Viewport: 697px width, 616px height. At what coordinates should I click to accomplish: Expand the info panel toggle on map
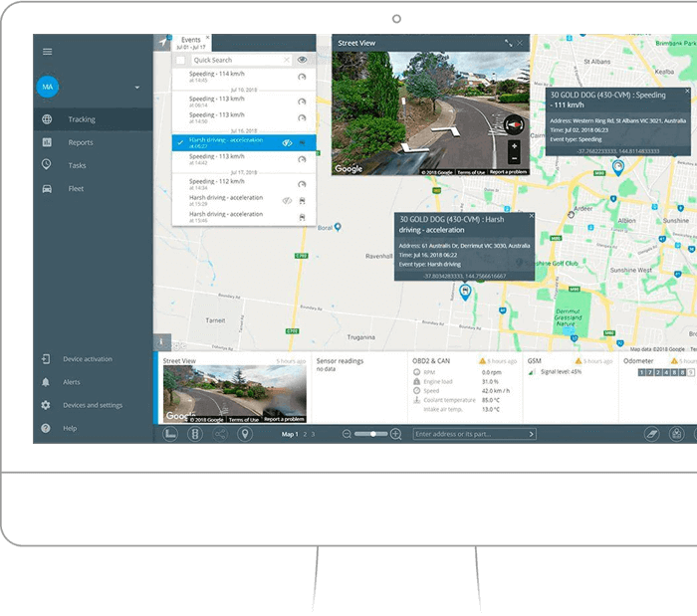163,340
